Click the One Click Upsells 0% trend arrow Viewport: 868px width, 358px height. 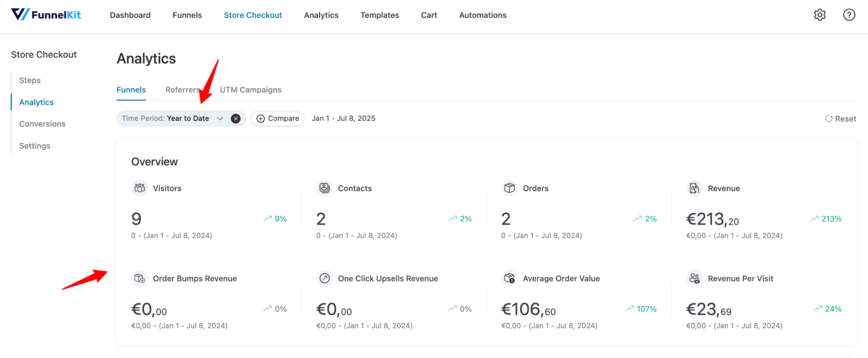(x=452, y=309)
